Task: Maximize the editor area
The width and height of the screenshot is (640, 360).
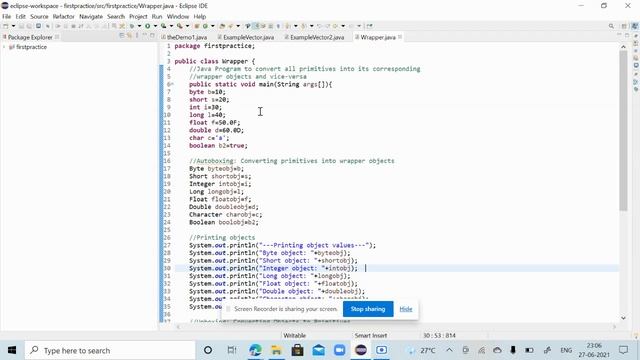Action: point(627,36)
